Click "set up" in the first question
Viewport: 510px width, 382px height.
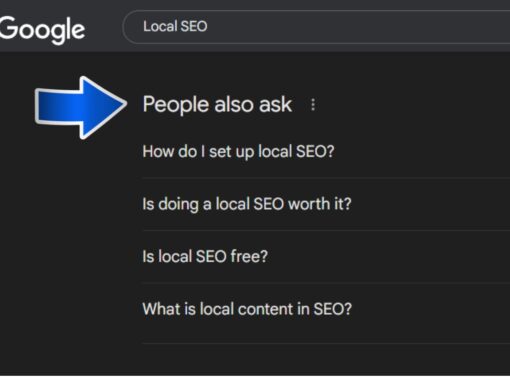click(231, 152)
